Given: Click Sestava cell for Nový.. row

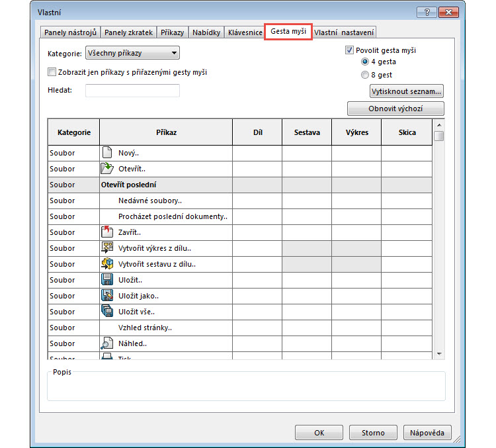Looking at the screenshot, I should coord(307,153).
